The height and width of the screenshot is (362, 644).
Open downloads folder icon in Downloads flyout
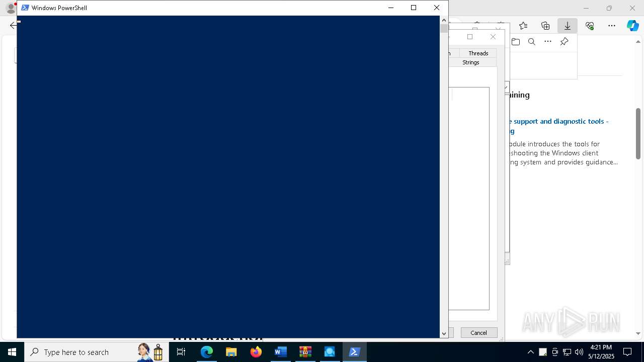(516, 42)
